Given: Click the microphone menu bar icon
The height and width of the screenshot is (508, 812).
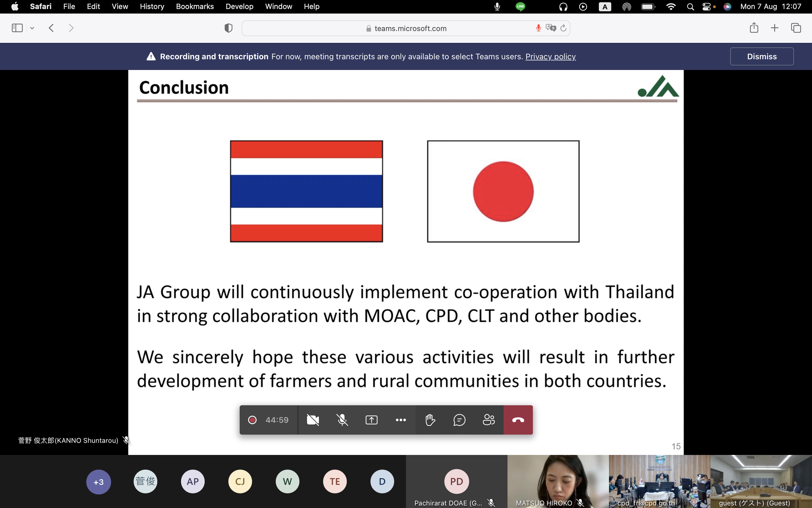Looking at the screenshot, I should click(497, 6).
